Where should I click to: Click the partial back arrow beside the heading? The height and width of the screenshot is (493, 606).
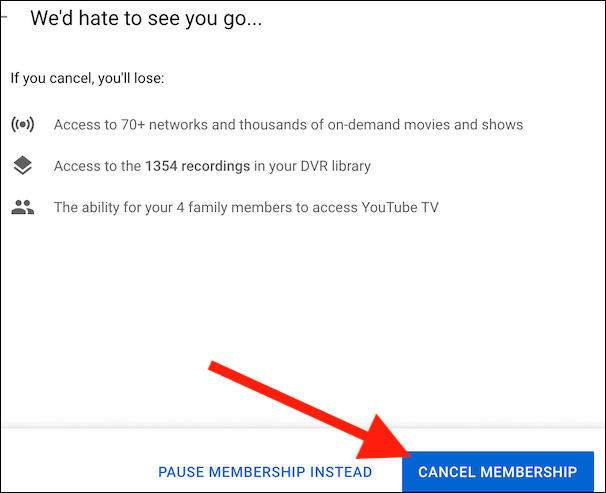[x=4, y=17]
